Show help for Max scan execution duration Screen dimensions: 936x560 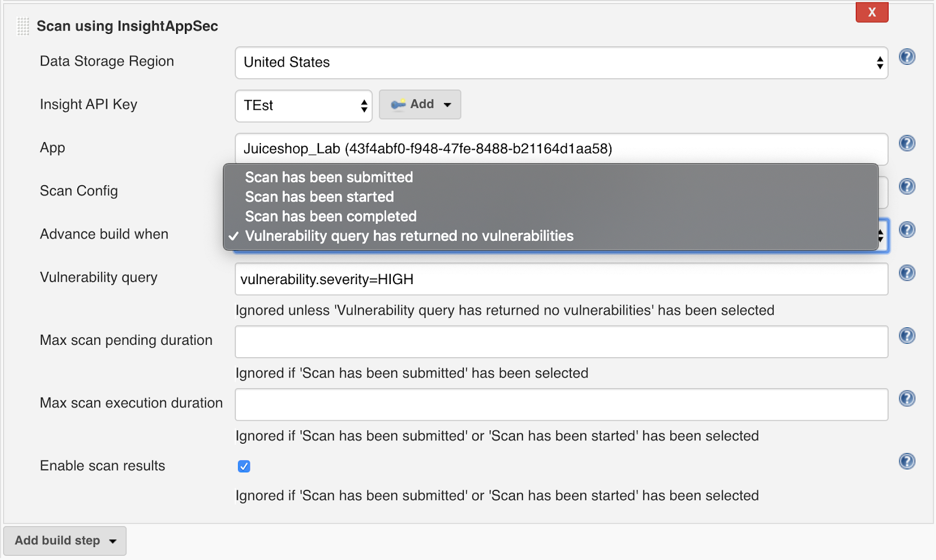click(907, 399)
